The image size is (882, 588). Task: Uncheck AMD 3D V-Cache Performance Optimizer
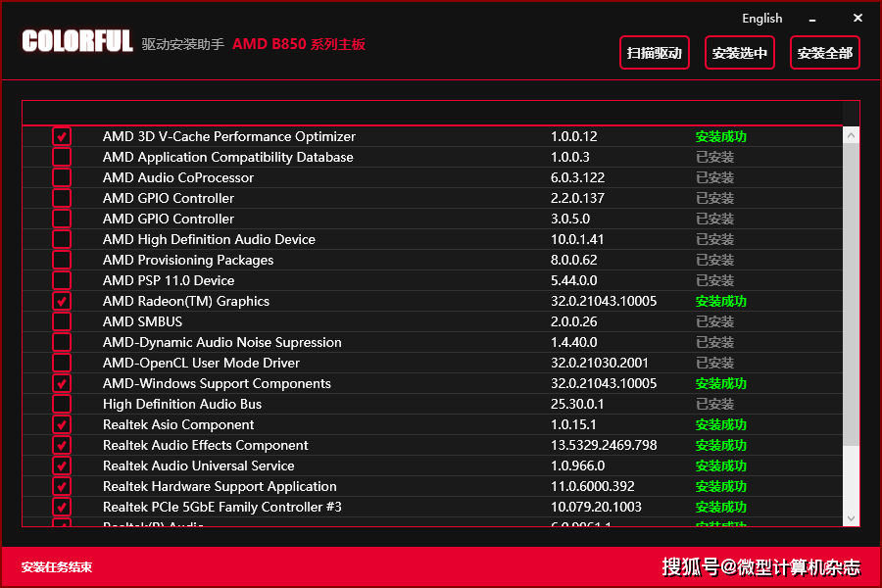click(x=62, y=137)
